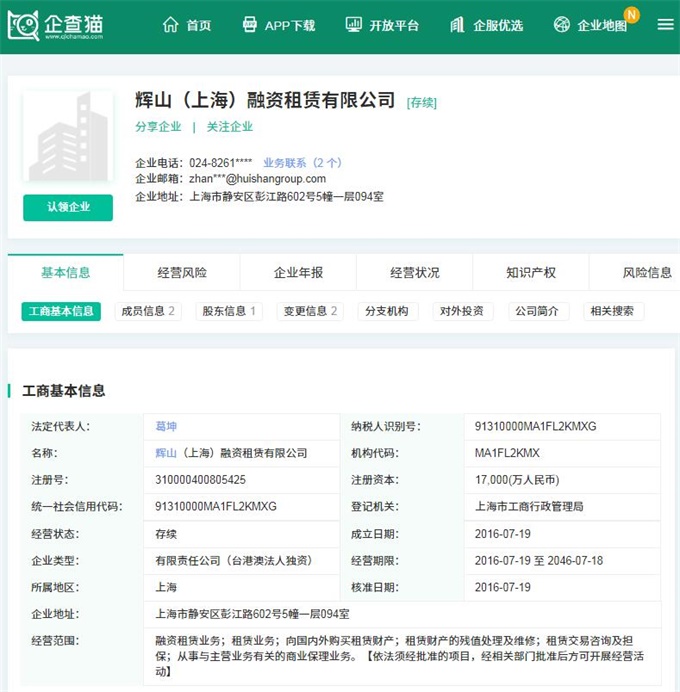Click the 分享企业 link
The width and height of the screenshot is (680, 692).
coord(158,127)
